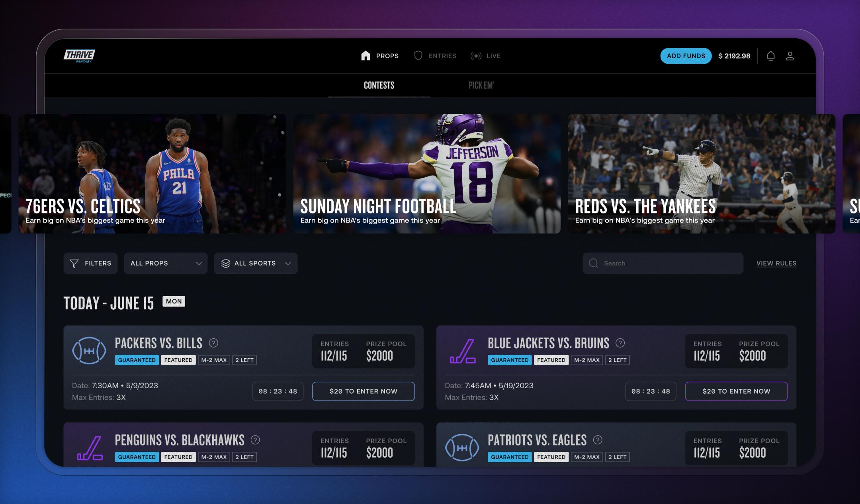Click the Featured tag on Blue Jackets vs. Bruins
Screen dimensions: 860x504
[551, 360]
